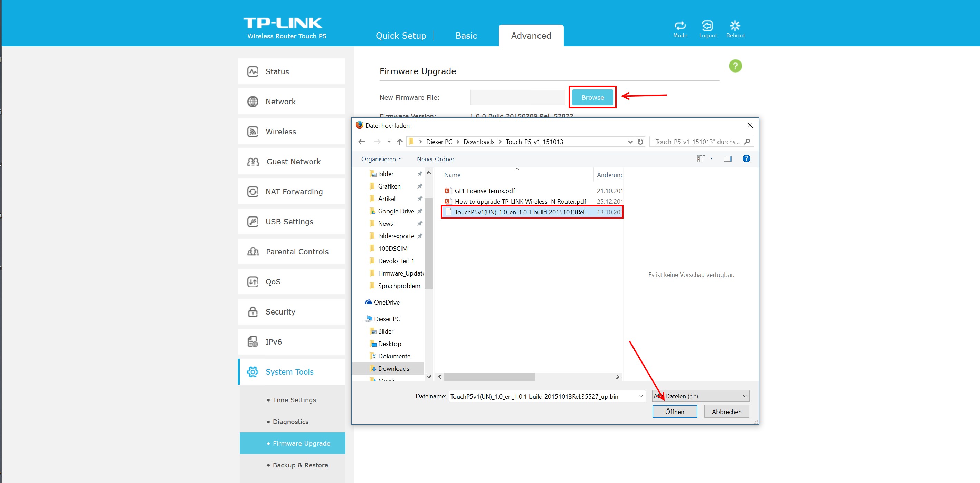The image size is (980, 483).
Task: Change the view layout icon
Action: point(701,158)
